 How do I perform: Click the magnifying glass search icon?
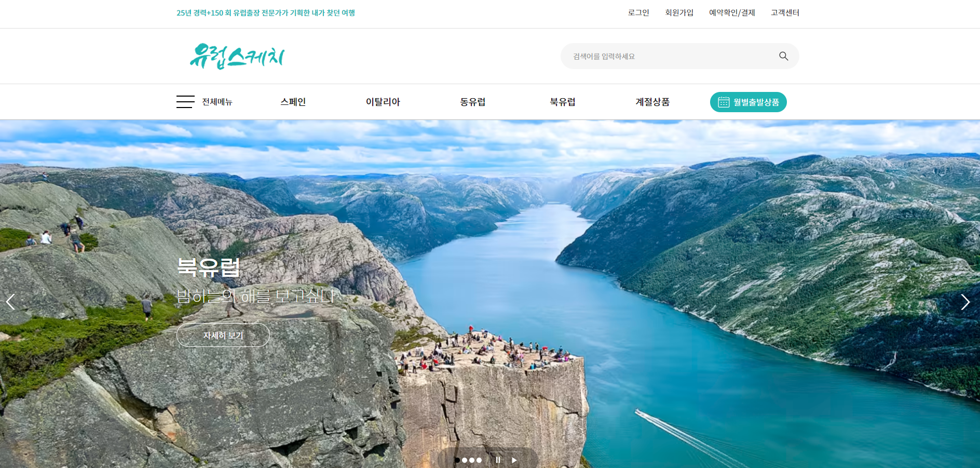(x=783, y=56)
